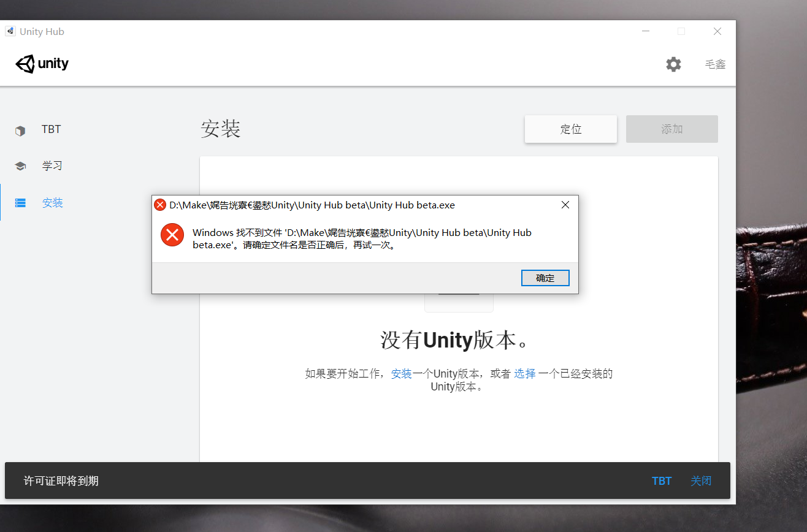This screenshot has width=807, height=532.
Task: Click the Unity logo in header
Action: pos(42,64)
